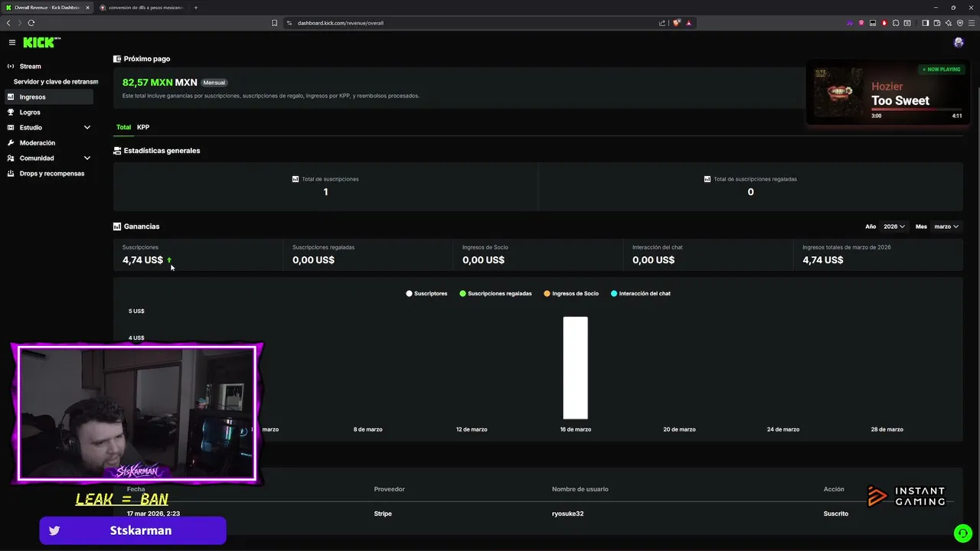
Task: Click the Stskarman Twitter banner
Action: [x=132, y=530]
